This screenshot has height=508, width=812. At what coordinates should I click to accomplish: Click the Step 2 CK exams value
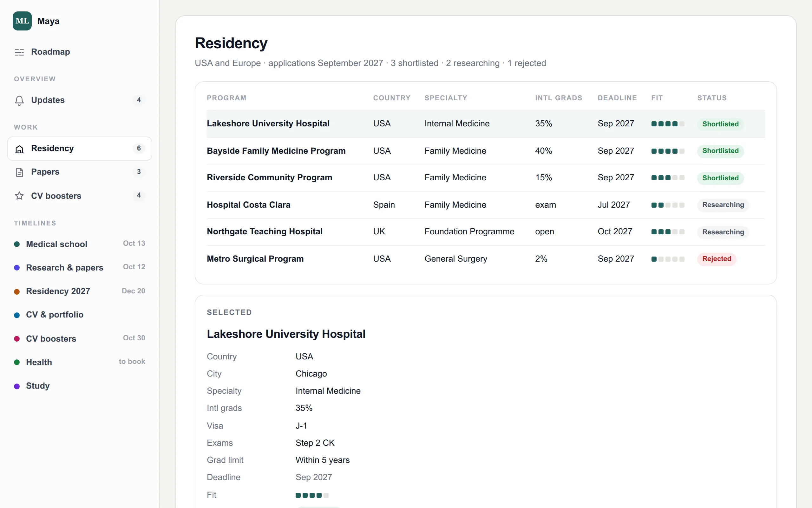(x=315, y=443)
